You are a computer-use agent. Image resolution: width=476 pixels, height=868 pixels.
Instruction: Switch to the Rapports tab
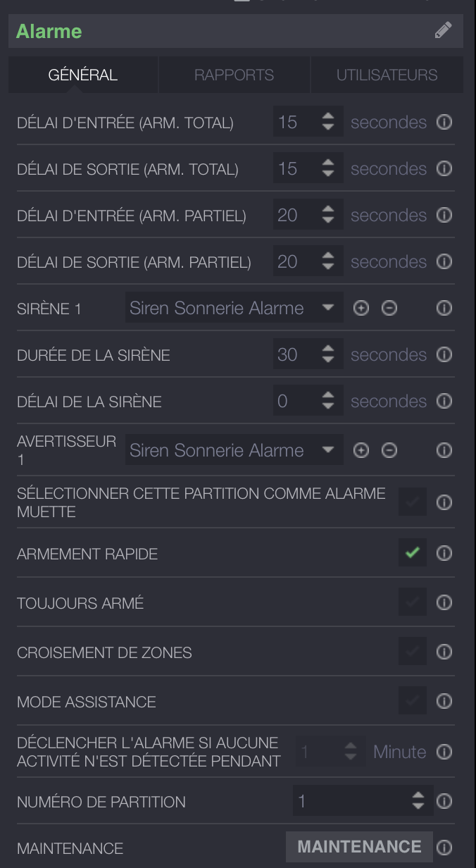234,75
